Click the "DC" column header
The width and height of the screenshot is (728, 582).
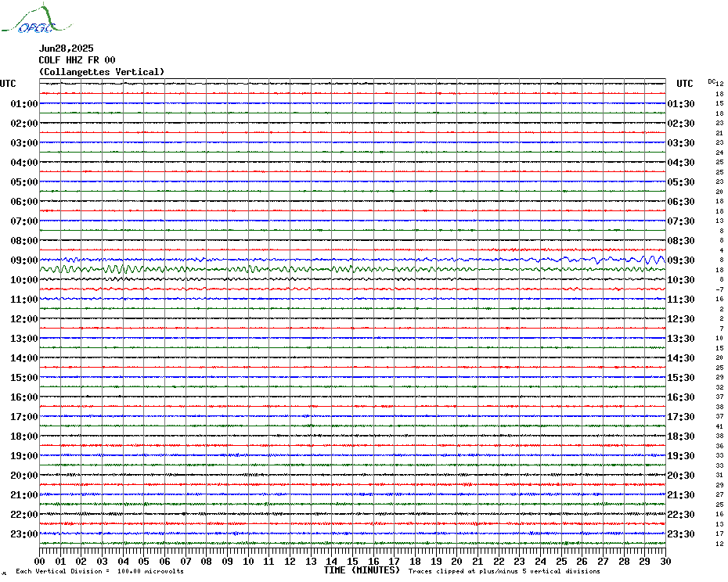click(x=712, y=81)
